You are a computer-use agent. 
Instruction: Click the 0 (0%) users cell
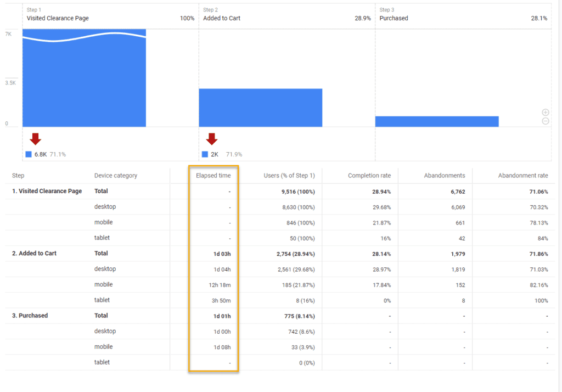[x=307, y=363]
